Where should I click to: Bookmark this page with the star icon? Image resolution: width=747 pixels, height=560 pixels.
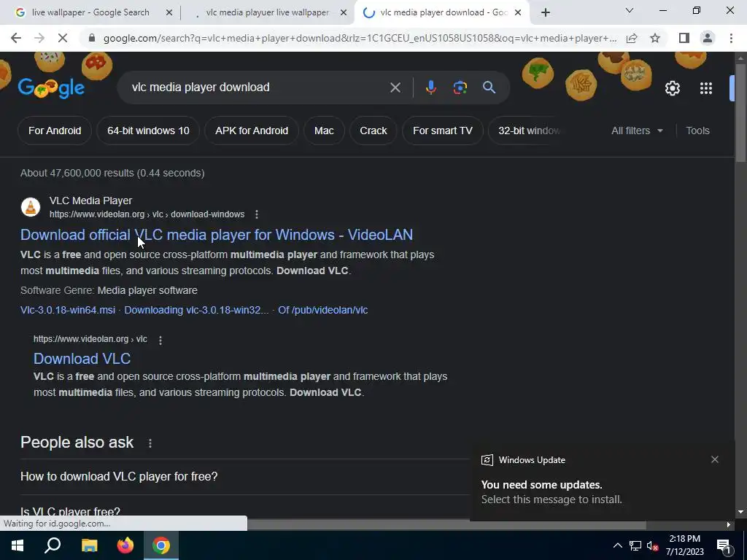pyautogui.click(x=655, y=38)
